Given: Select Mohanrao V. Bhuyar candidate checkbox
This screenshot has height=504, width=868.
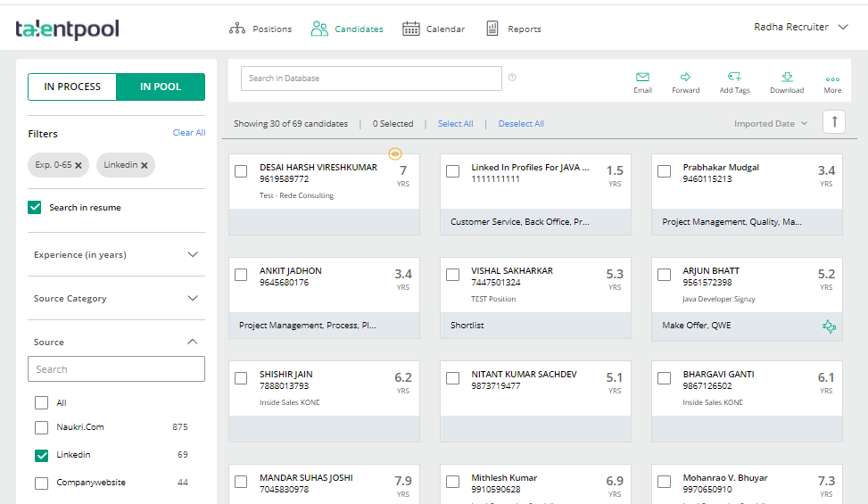Looking at the screenshot, I should click(x=665, y=482).
